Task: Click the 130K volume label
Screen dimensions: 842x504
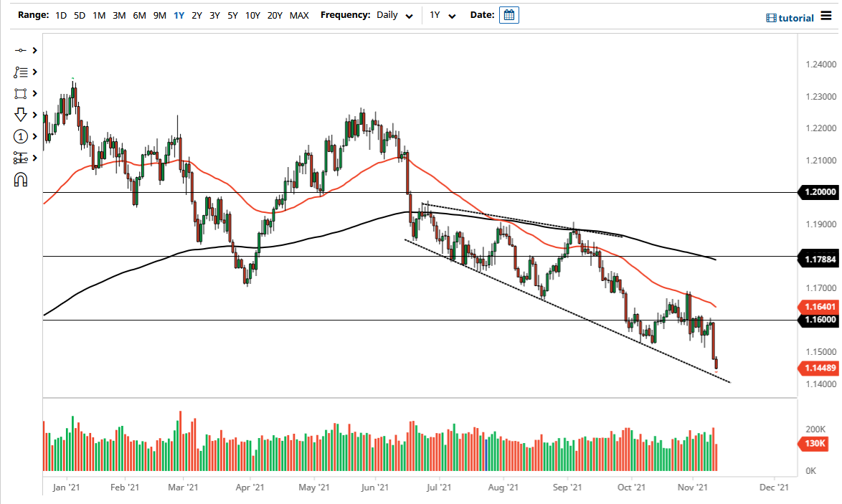Action: point(814,444)
